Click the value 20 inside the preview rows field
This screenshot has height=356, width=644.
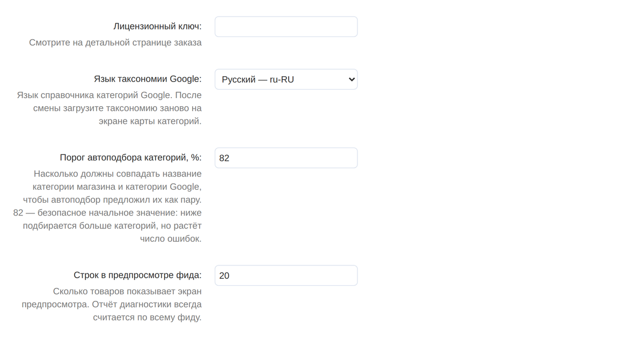tap(224, 276)
